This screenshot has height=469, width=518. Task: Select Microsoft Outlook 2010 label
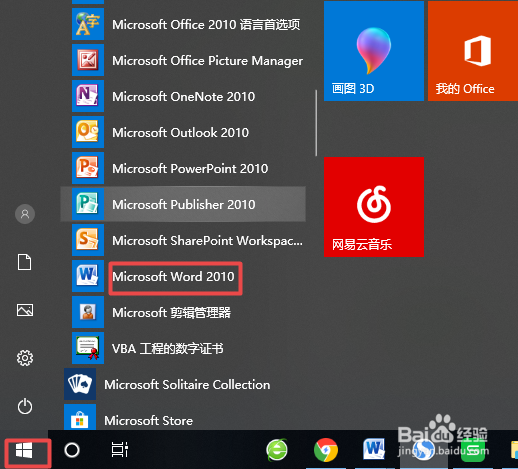(x=180, y=133)
